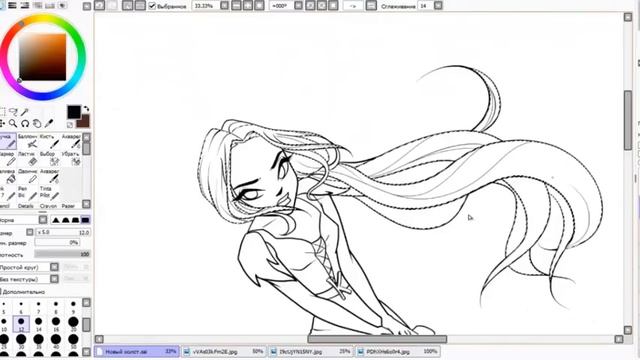The image size is (640, 360).
Task: Click the brush size list scroll down arrow
Action: (x=86, y=351)
